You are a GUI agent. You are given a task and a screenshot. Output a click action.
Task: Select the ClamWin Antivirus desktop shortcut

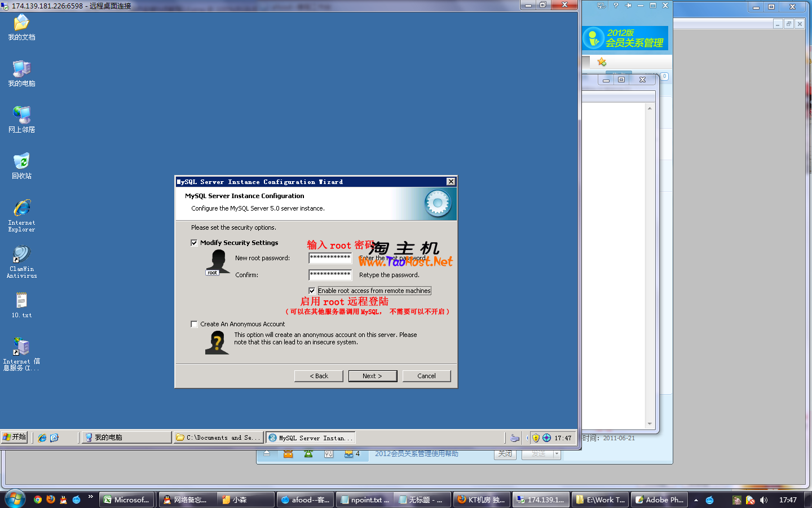click(x=21, y=262)
